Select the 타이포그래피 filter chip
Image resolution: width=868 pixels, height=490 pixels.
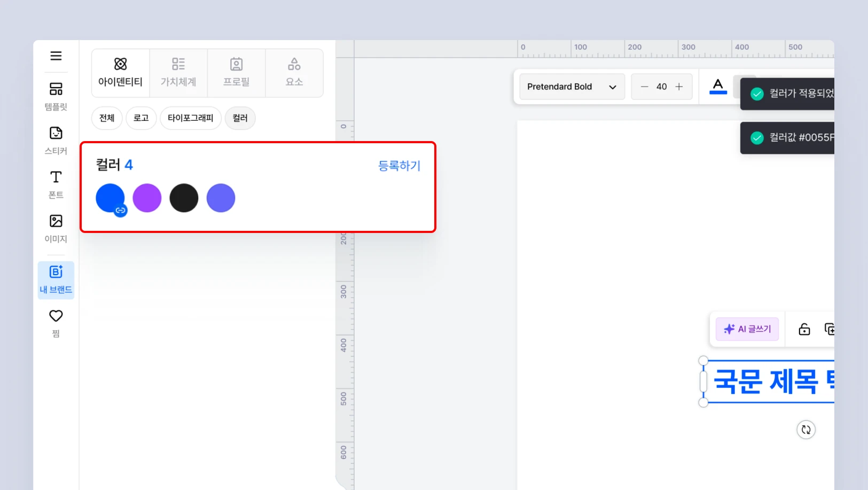pos(191,118)
